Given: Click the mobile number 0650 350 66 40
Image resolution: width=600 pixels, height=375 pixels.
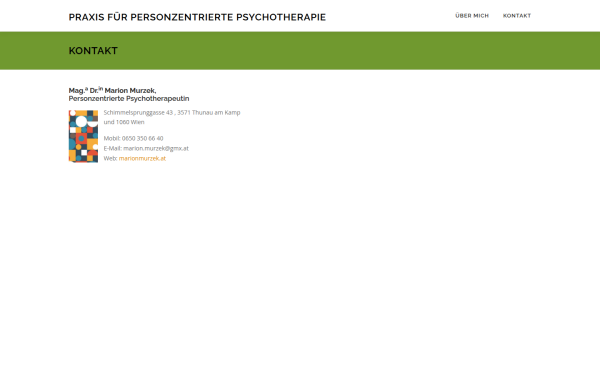Looking at the screenshot, I should click(x=142, y=139).
